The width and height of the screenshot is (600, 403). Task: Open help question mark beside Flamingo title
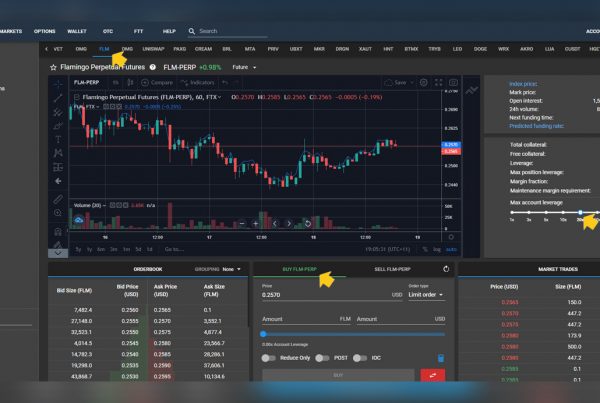coord(153,67)
